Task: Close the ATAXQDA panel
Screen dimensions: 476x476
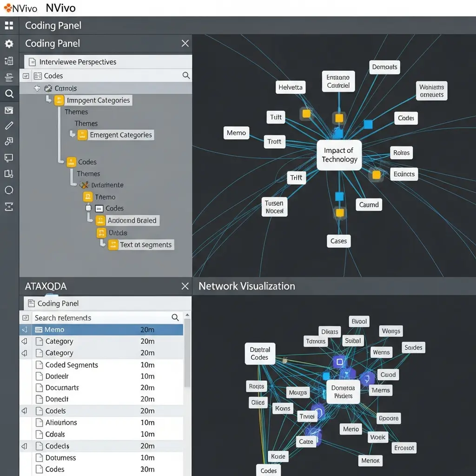Action: [185, 286]
